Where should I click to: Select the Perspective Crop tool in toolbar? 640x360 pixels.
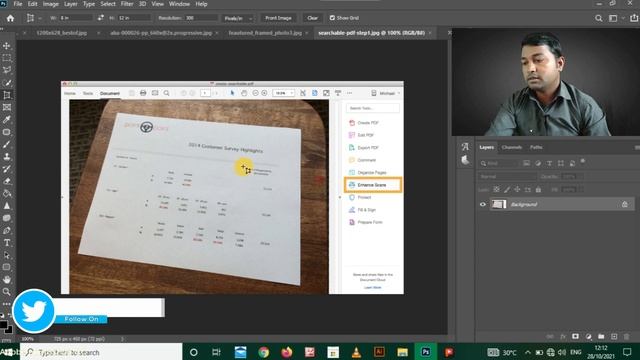click(7, 95)
